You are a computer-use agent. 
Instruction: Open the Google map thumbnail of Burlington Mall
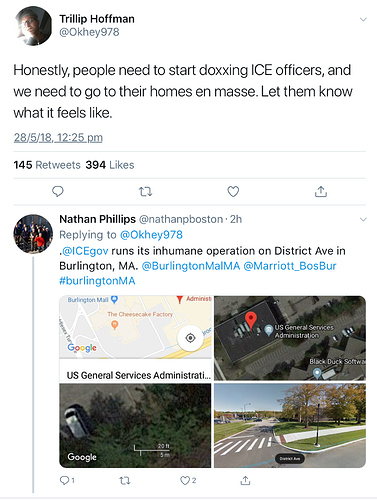[x=135, y=338]
